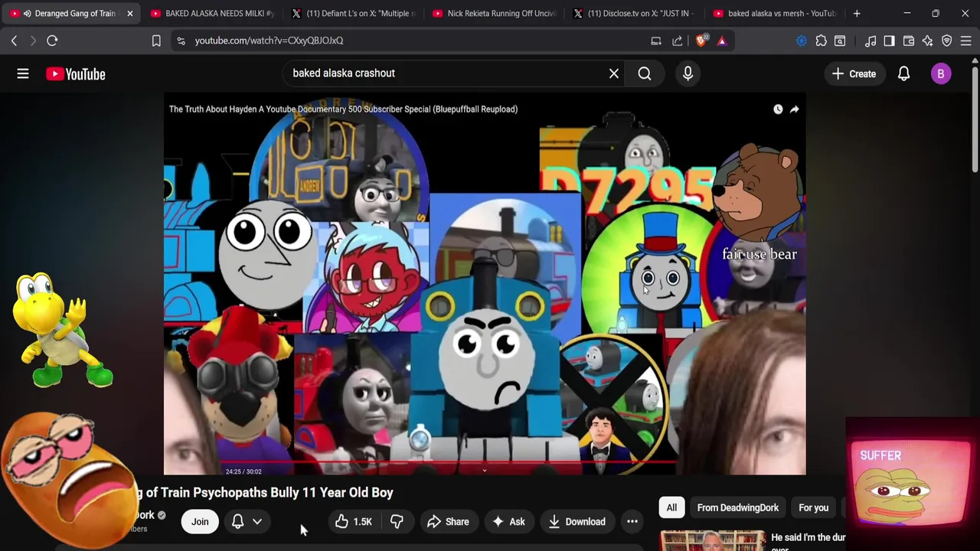Open the extensions puzzle-piece menu
The width and height of the screenshot is (980, 551).
click(x=821, y=41)
